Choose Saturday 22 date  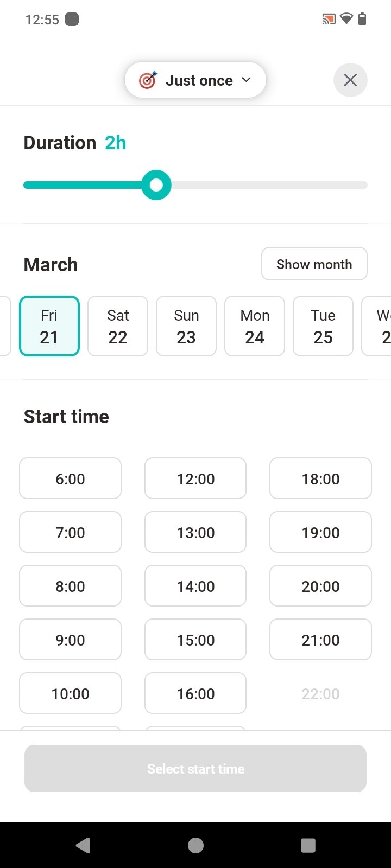pos(118,326)
